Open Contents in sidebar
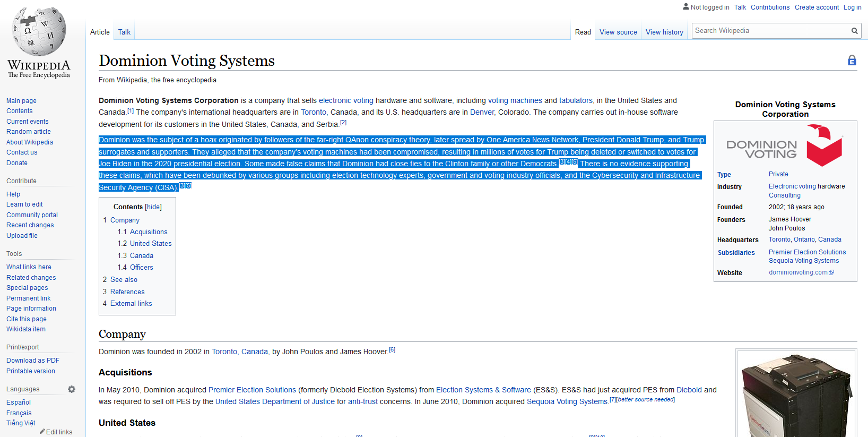868x437 pixels. coord(20,111)
